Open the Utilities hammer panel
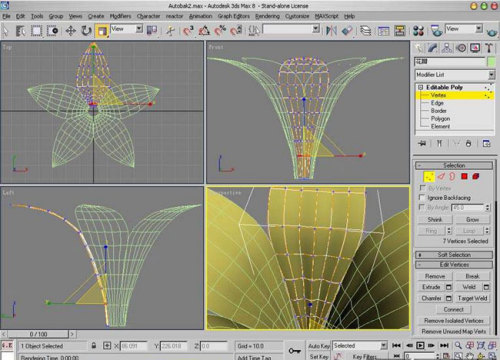This screenshot has height=360, width=500. click(x=489, y=48)
